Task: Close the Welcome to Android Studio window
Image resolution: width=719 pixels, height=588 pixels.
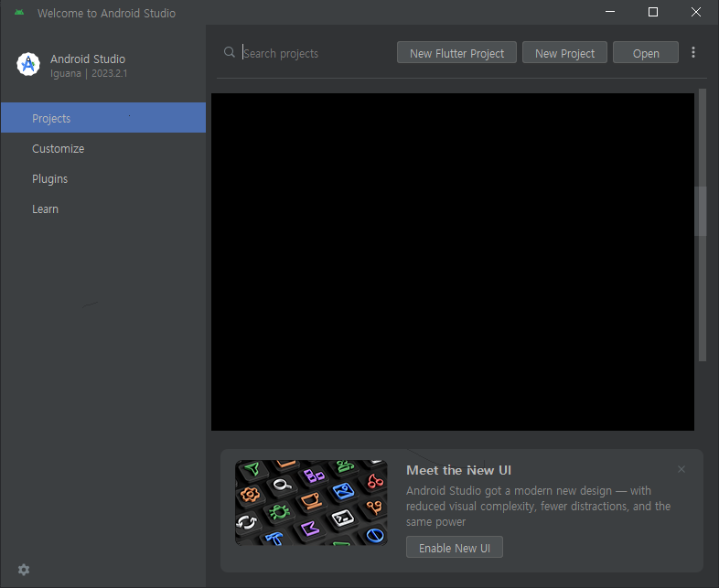Action: 695,12
